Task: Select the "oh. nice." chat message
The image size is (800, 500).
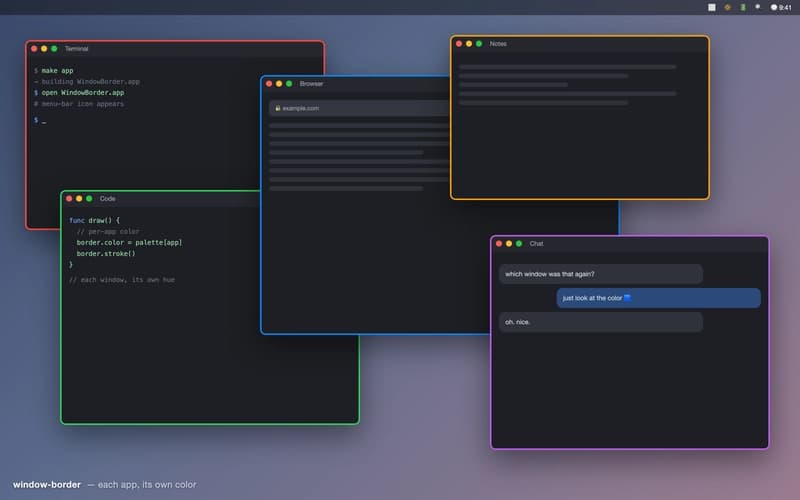Action: 601,322
